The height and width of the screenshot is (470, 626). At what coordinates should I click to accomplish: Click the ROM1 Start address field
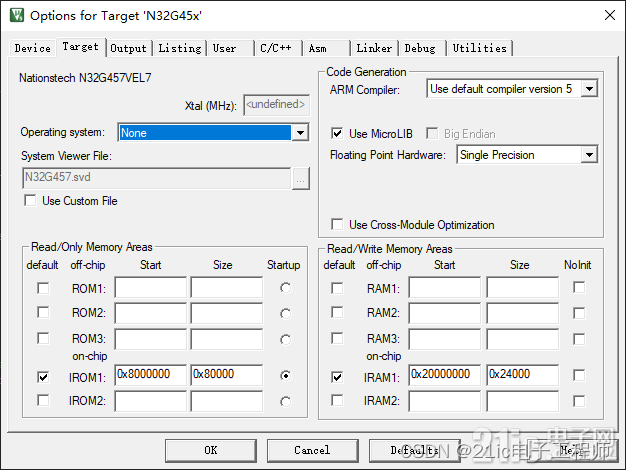[151, 288]
